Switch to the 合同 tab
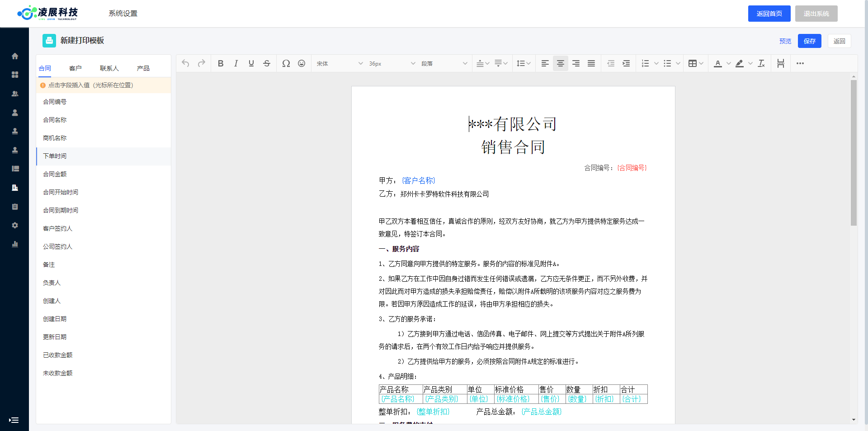The image size is (868, 431). pos(45,68)
